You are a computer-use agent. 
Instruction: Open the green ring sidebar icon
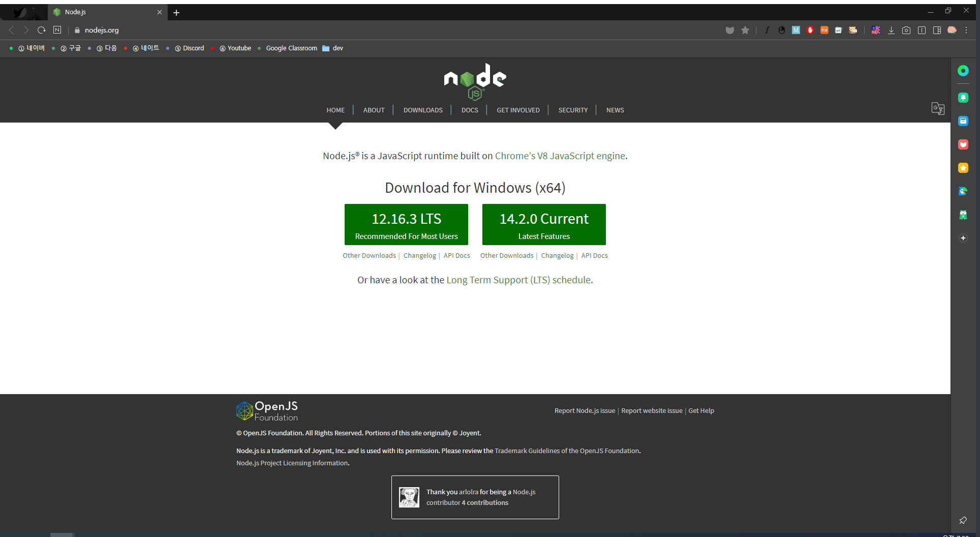tap(963, 71)
